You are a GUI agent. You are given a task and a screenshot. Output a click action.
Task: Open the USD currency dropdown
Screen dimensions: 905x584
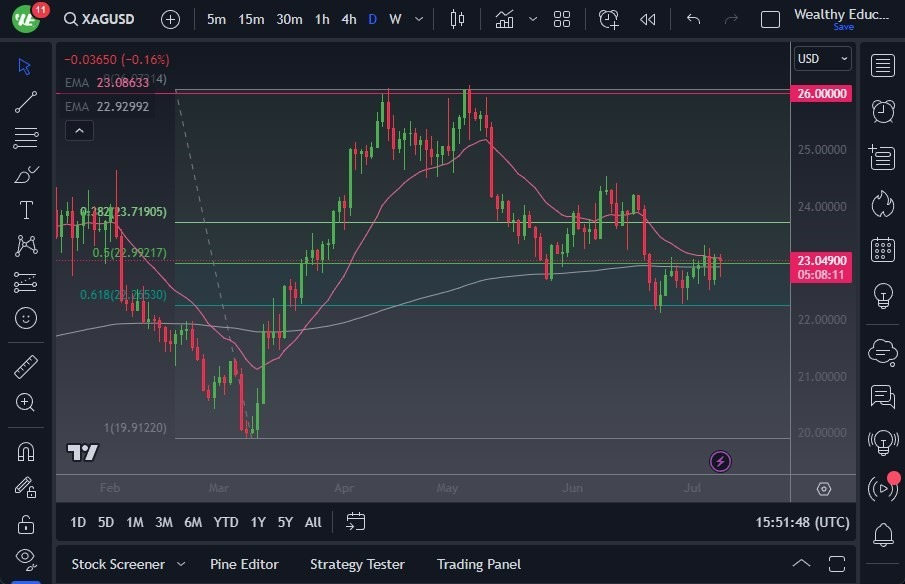click(822, 59)
